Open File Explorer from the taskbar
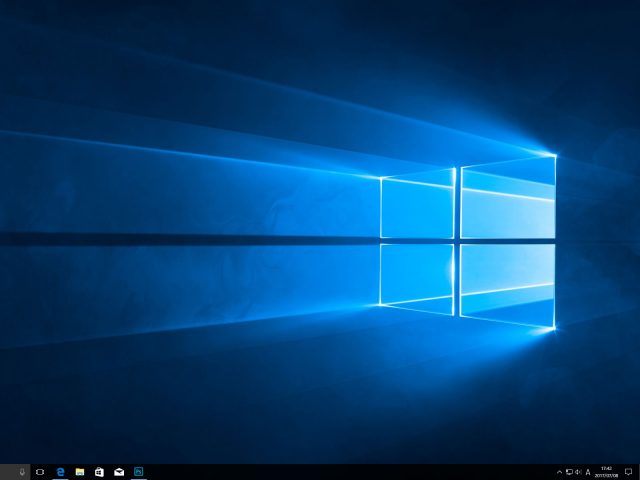The width and height of the screenshot is (640, 480). coord(80,472)
